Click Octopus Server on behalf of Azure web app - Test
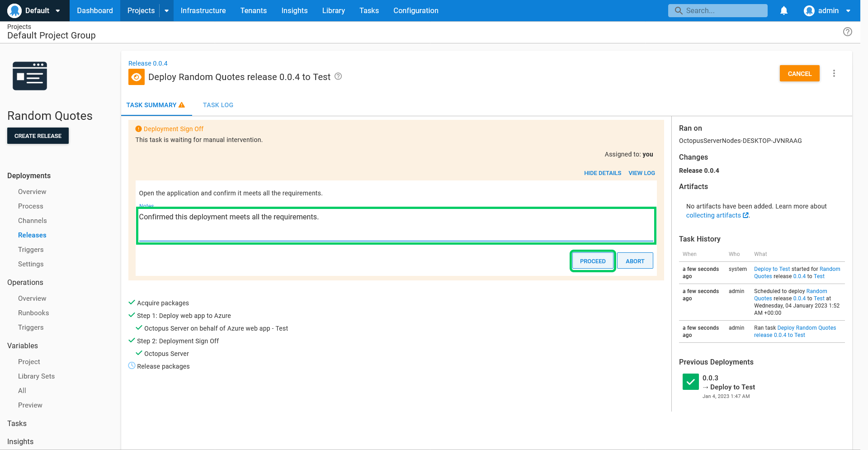 coord(216,328)
